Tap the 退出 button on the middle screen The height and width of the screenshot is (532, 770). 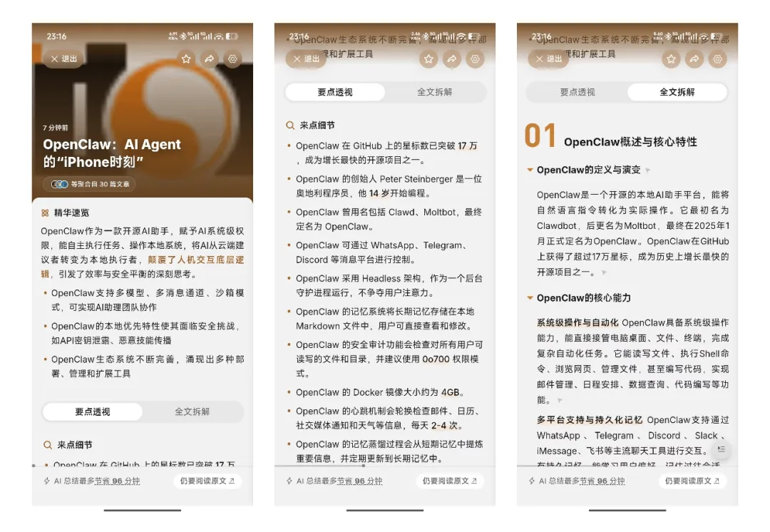tap(307, 59)
